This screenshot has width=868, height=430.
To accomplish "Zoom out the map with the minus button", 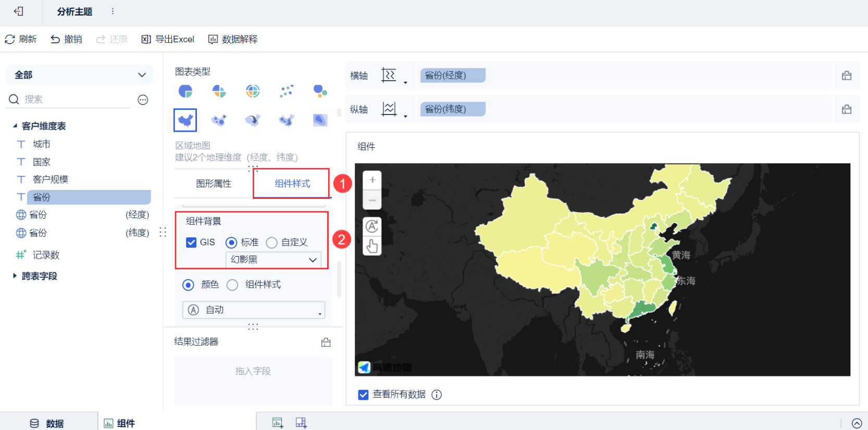I will point(372,200).
